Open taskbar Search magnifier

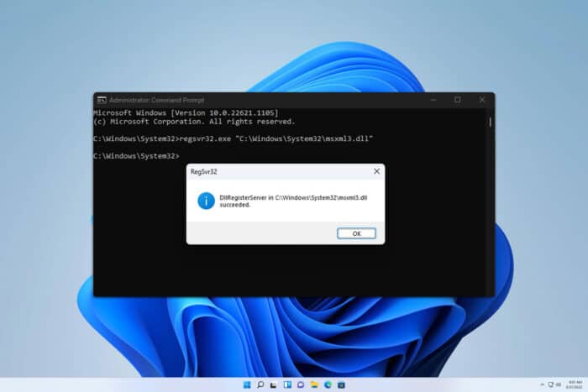click(x=260, y=385)
